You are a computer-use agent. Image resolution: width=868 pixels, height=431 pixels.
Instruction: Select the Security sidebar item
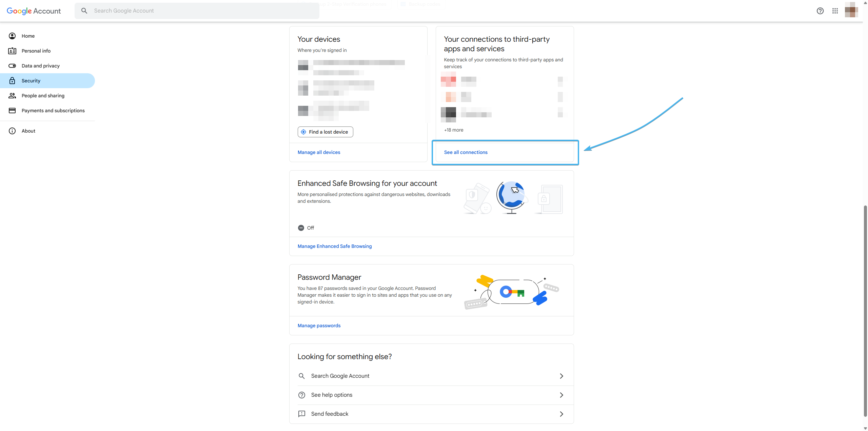[47, 81]
